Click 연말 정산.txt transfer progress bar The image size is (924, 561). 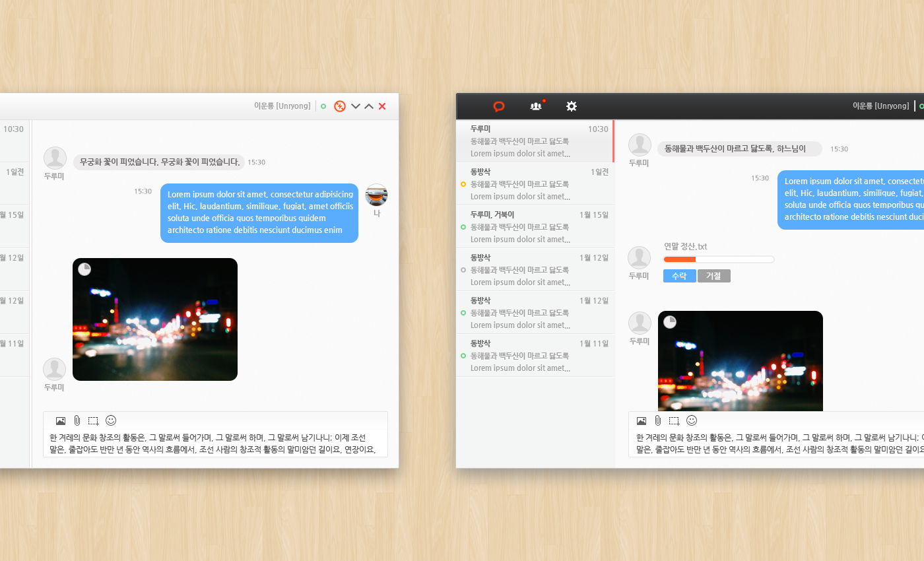click(719, 259)
